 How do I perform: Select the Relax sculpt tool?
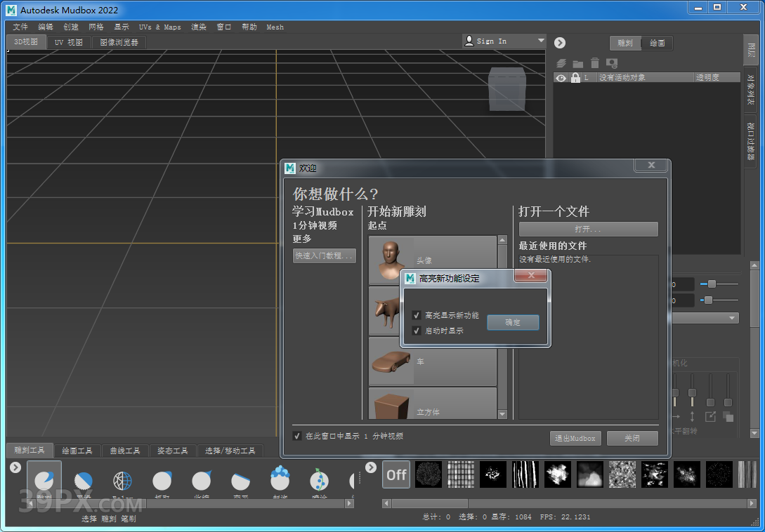point(123,481)
